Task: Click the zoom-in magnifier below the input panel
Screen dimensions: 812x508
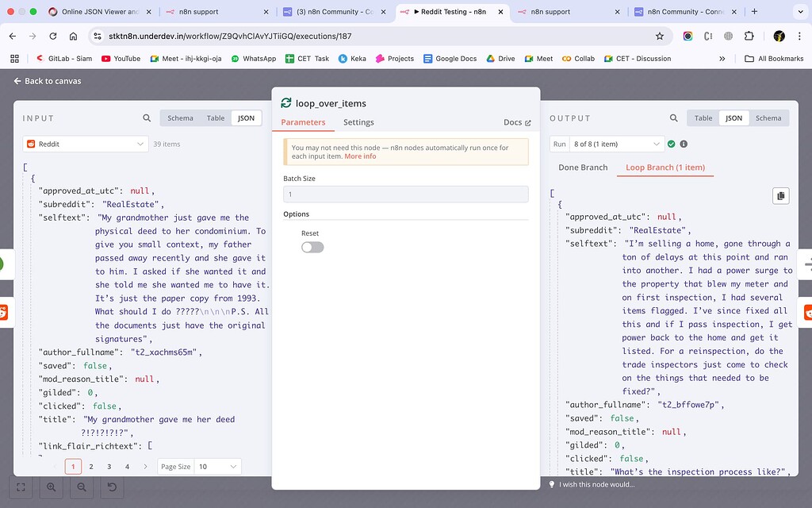Action: coord(51,487)
